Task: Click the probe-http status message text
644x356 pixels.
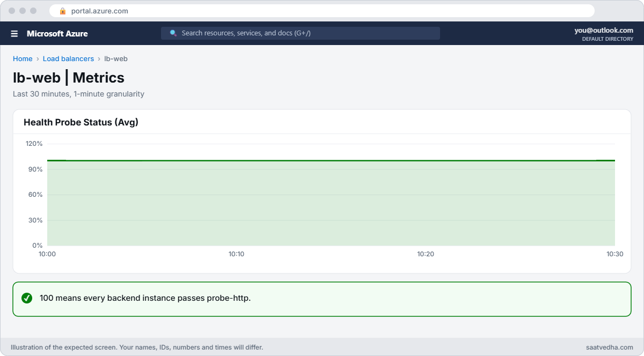Action: (145, 298)
